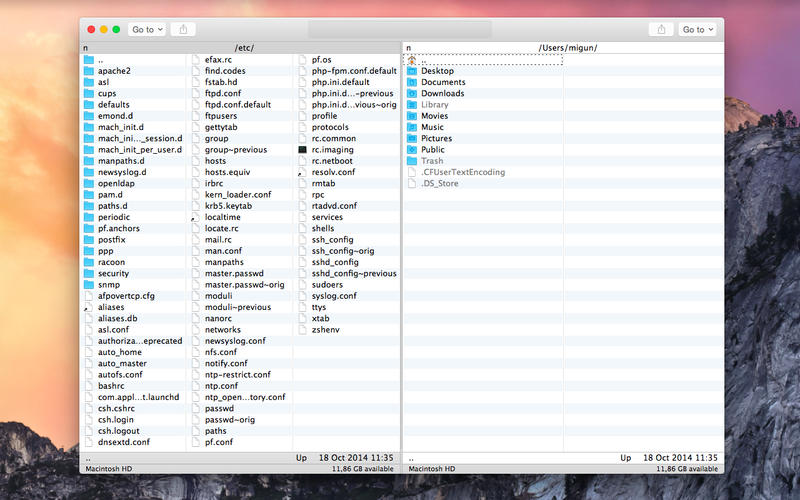The height and width of the screenshot is (500, 800).
Task: Select the cups folder icon
Action: pyautogui.click(x=89, y=93)
